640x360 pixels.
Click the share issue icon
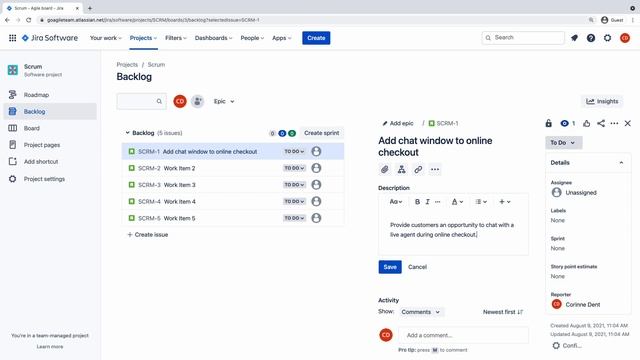[601, 123]
